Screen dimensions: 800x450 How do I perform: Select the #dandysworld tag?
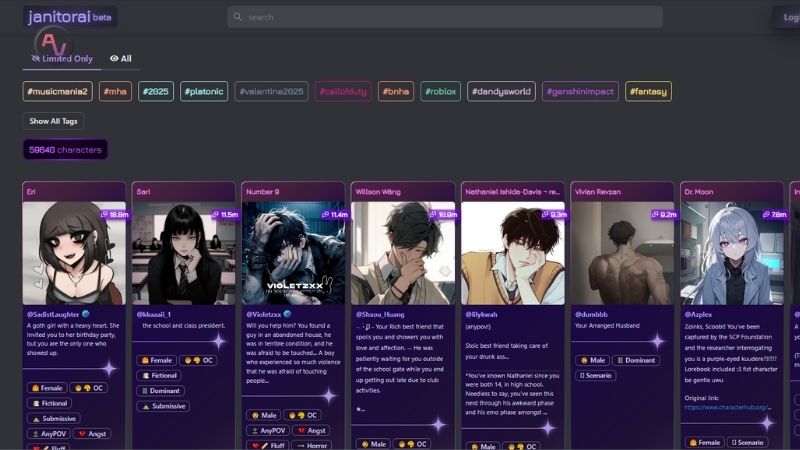pos(501,91)
